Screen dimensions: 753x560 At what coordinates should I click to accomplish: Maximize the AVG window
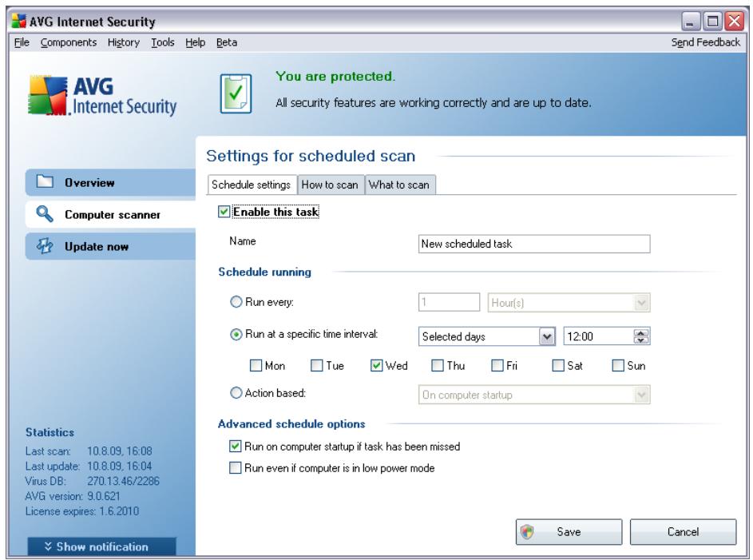pos(712,21)
